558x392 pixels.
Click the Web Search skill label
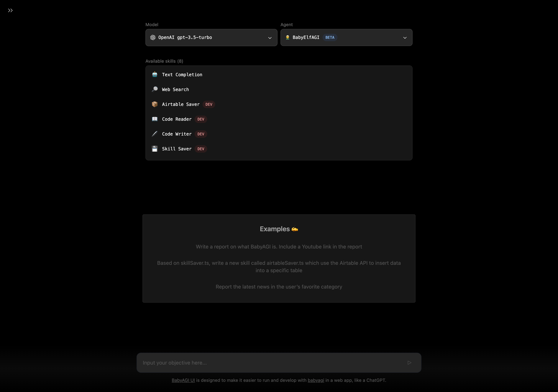click(175, 89)
